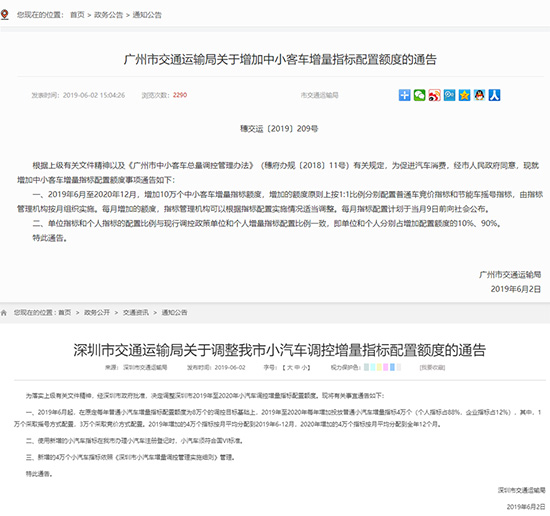The height and width of the screenshot is (516, 550).
Task: Share to Tencent Weibo icon
Action: click(449, 95)
